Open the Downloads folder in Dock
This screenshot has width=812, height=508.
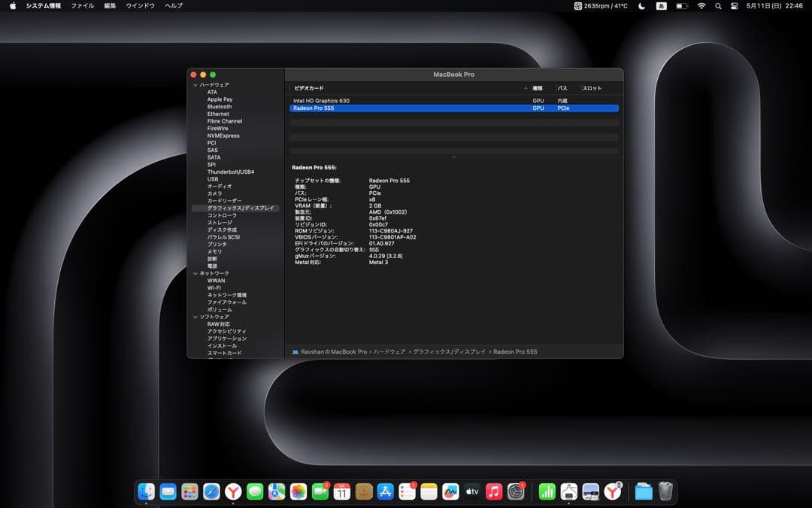pyautogui.click(x=644, y=491)
